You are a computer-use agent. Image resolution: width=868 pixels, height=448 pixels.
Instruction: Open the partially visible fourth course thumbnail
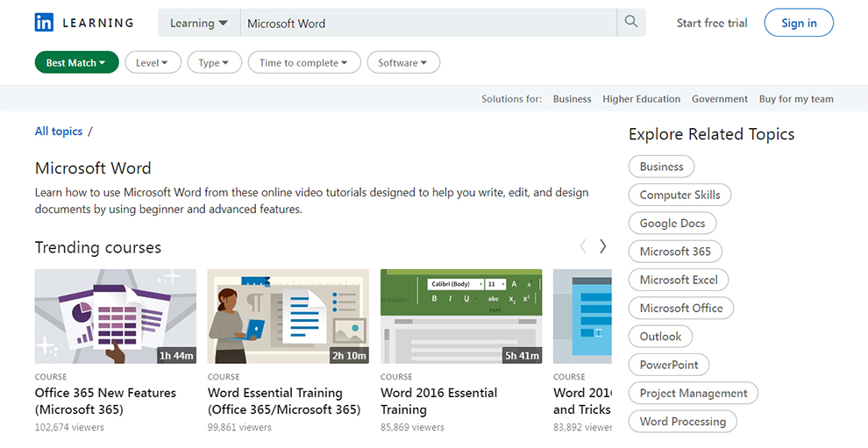point(582,316)
